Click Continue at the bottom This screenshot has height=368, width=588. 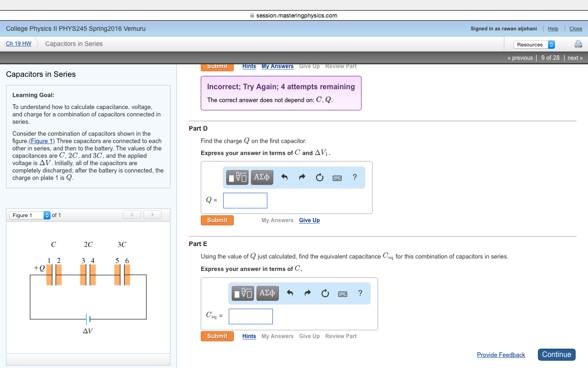(556, 354)
